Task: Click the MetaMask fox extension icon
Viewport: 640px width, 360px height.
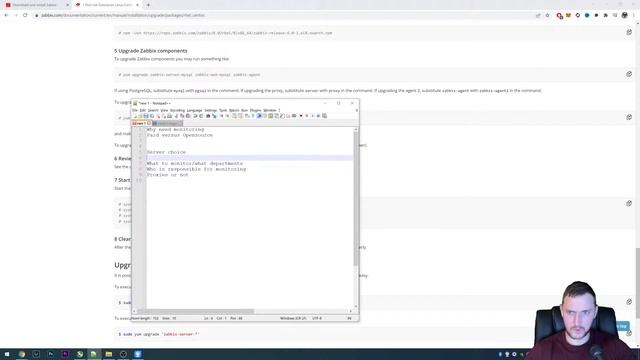Action: [569, 15]
